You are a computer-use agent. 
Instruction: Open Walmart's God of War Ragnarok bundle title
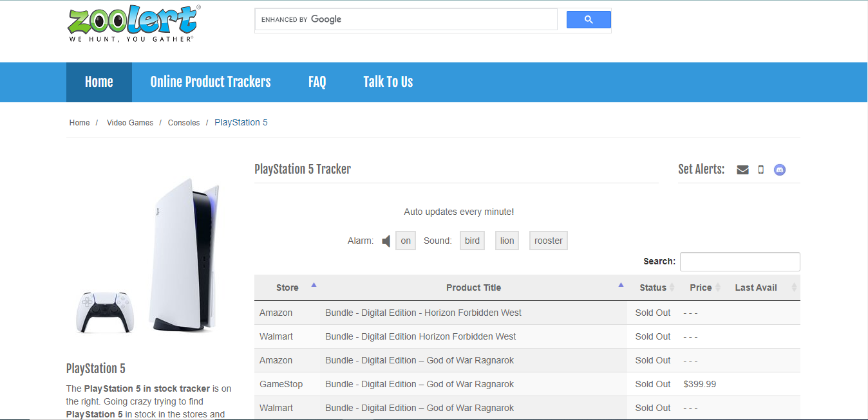[x=419, y=408]
